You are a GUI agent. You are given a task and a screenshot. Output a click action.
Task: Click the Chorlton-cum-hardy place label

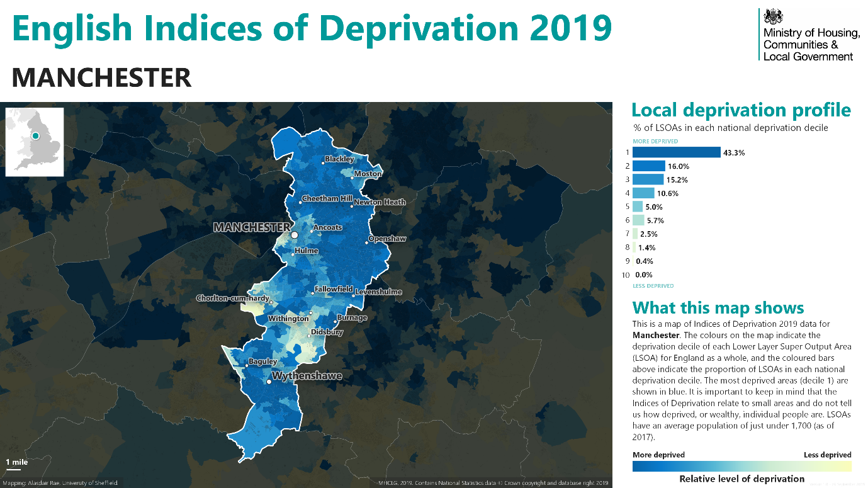[x=232, y=298]
